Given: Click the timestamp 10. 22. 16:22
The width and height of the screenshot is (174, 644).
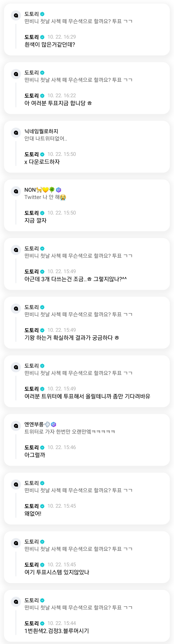Looking at the screenshot, I should pyautogui.click(x=62, y=95).
